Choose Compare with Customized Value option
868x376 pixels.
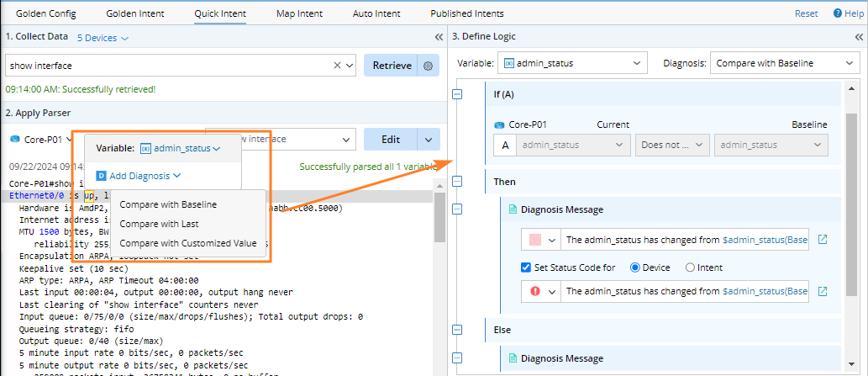[188, 243]
